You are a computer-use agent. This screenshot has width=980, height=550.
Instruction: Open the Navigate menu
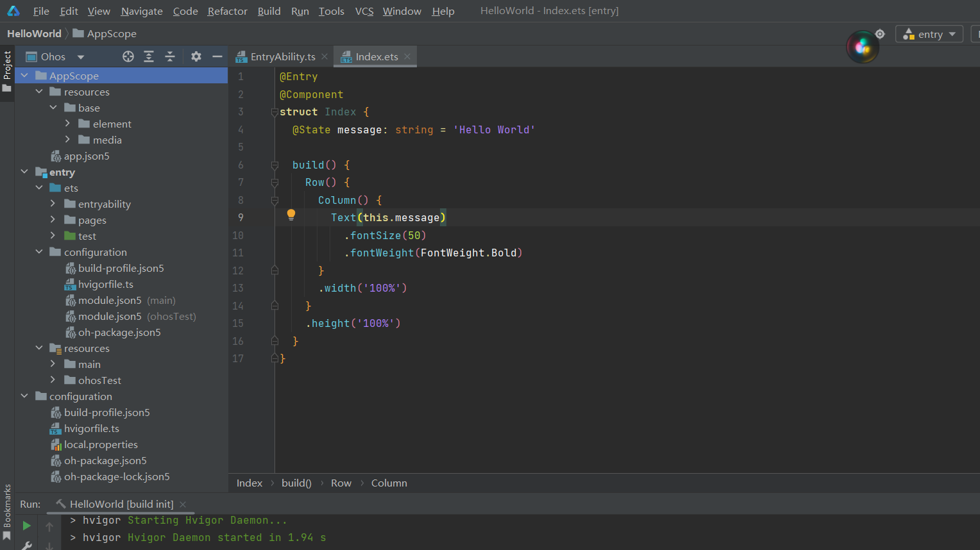(x=142, y=11)
